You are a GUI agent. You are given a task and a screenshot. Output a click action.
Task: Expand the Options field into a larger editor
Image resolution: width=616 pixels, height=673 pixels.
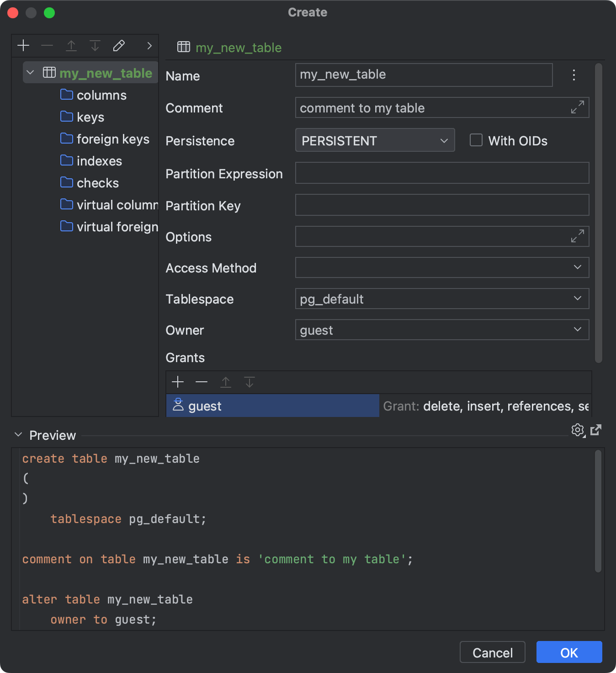pos(577,236)
